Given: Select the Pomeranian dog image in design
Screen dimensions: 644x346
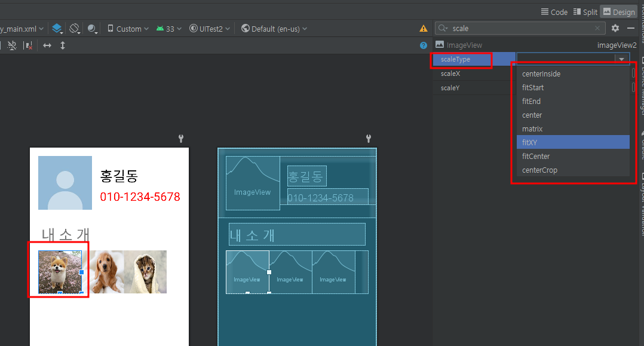Looking at the screenshot, I should coord(60,272).
